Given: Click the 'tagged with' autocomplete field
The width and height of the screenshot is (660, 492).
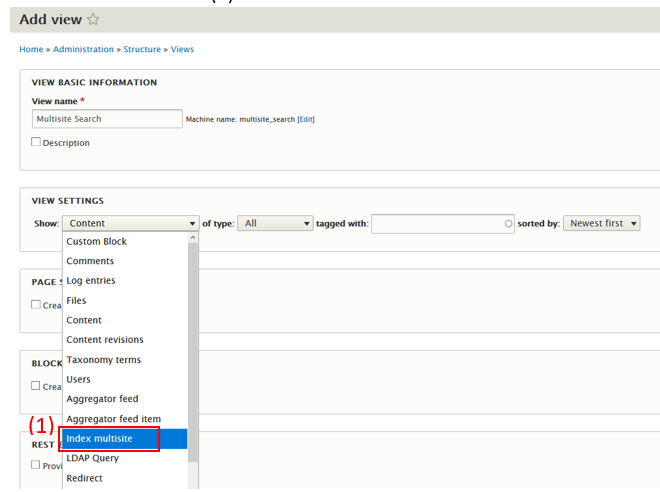Looking at the screenshot, I should 442,224.
